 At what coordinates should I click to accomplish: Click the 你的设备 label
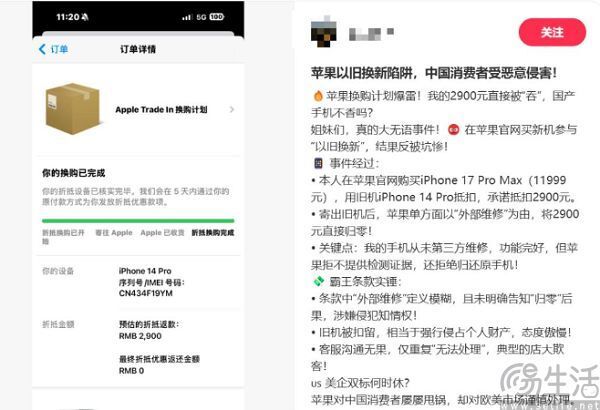58,271
